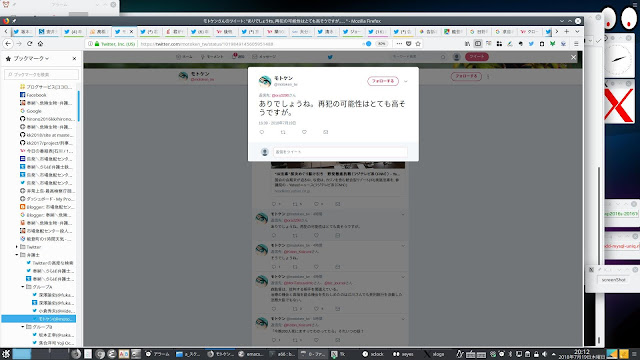Switch to the xclock taskbar entry

tap(373, 354)
